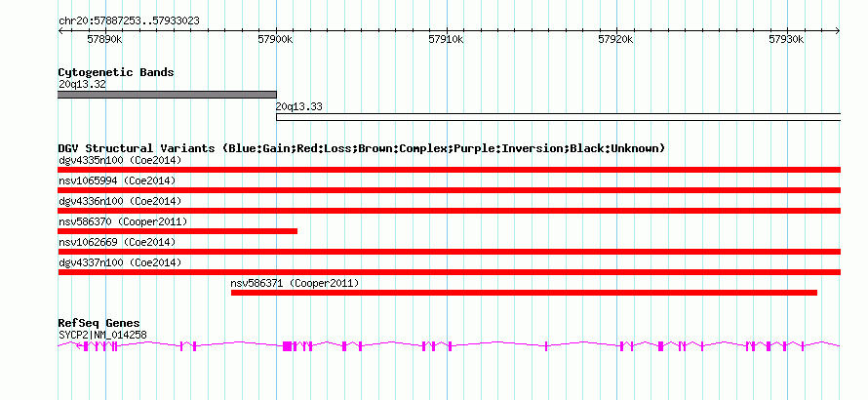Open the DGV Structural Variants track header

[362, 148]
